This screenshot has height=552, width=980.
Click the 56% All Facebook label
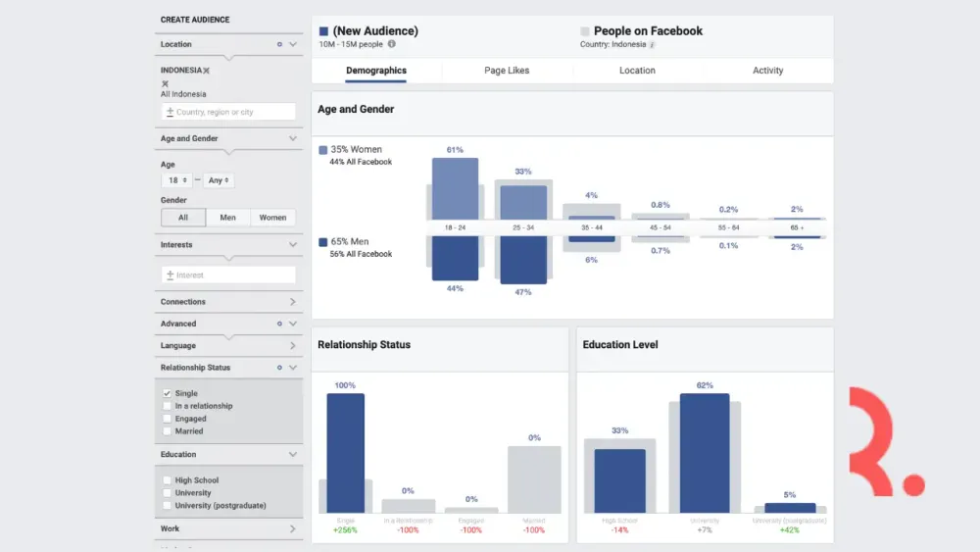coord(361,255)
